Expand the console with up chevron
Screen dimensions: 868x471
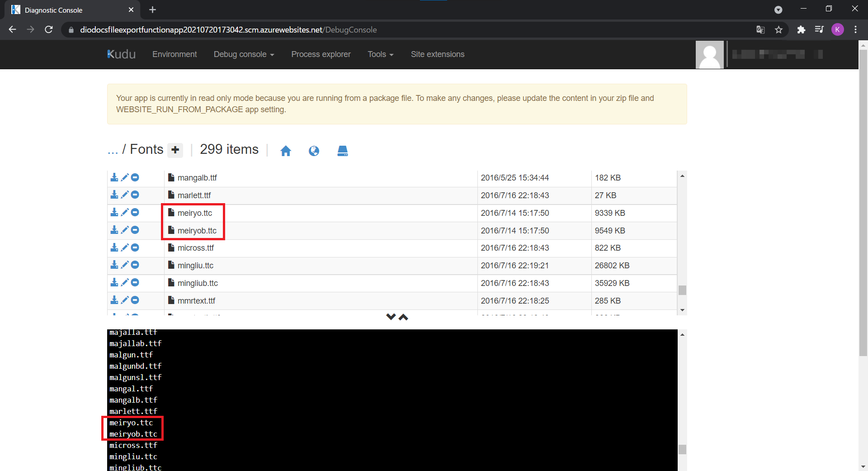point(403,317)
